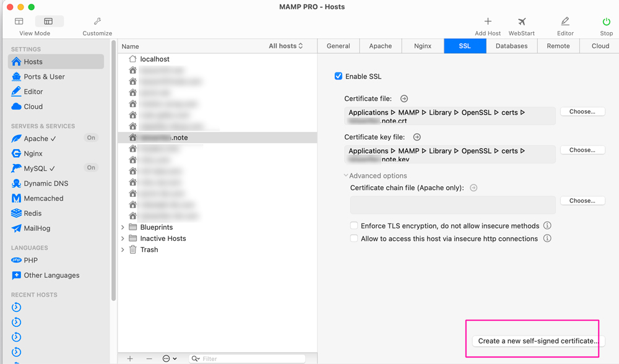Click the Customize wrench icon
The image size is (619, 364).
pyautogui.click(x=97, y=22)
